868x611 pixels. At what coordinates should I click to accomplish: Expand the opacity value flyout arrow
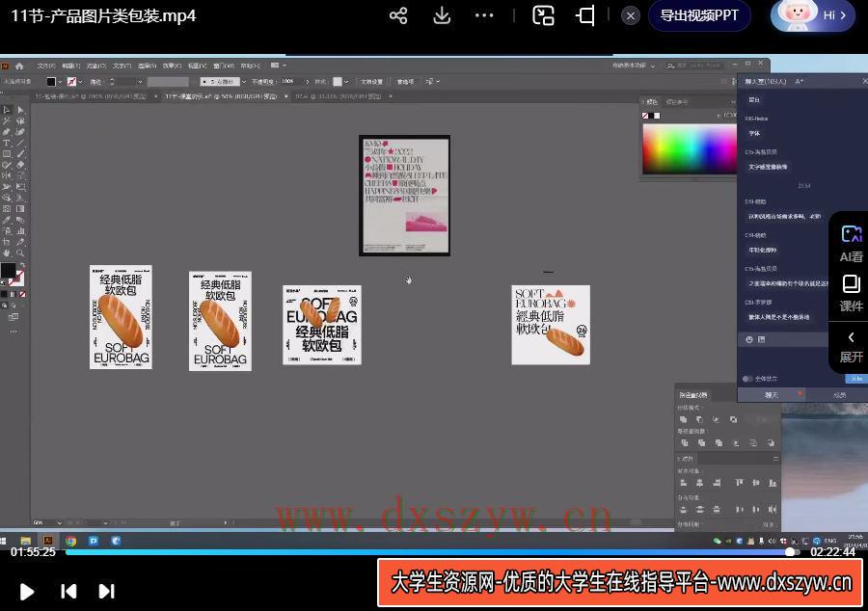308,82
